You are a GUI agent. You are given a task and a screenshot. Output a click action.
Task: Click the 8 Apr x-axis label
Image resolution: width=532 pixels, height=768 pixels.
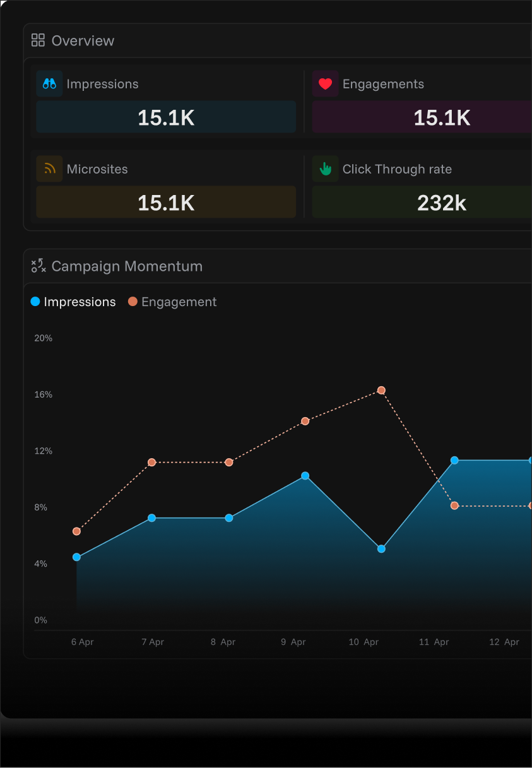point(223,642)
